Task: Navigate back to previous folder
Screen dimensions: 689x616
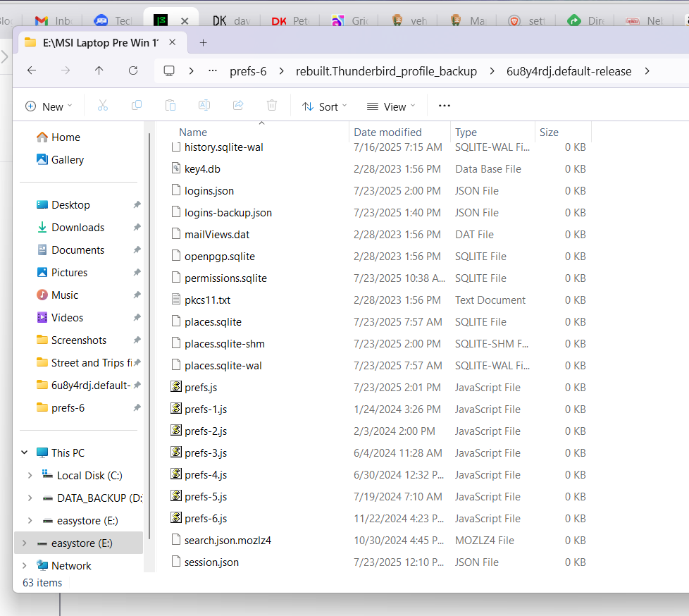Action: pyautogui.click(x=32, y=70)
